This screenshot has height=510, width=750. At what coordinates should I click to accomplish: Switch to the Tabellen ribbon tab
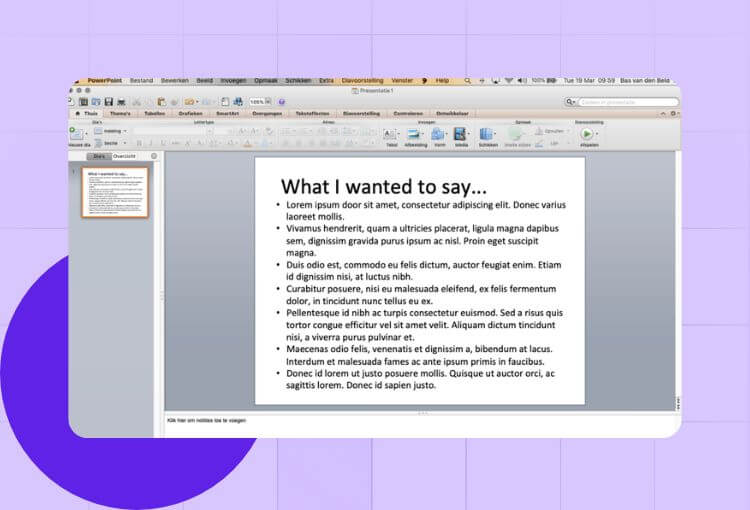tap(154, 113)
